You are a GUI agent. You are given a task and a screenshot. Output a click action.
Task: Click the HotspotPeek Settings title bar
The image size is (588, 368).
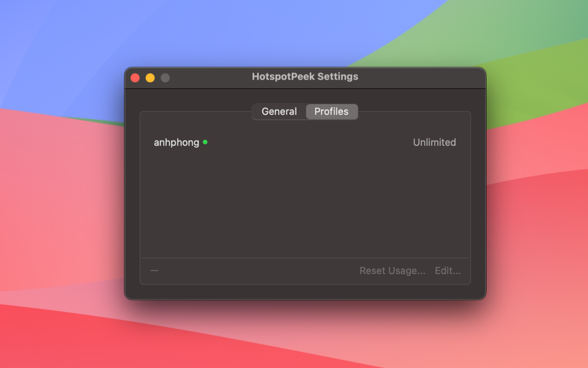click(x=305, y=76)
